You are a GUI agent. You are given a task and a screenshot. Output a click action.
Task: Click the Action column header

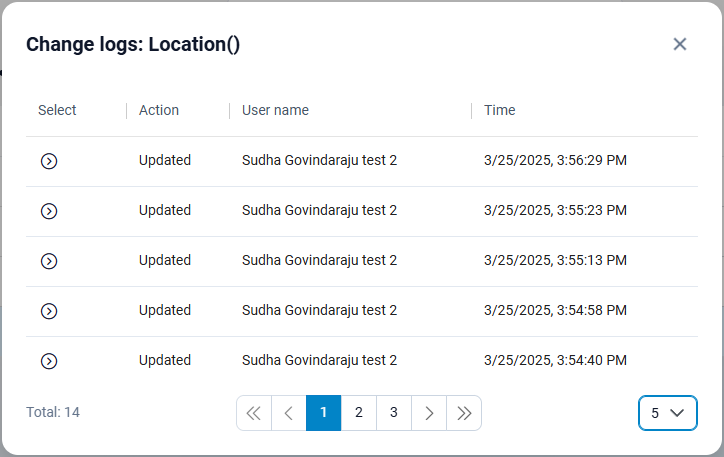[159, 110]
